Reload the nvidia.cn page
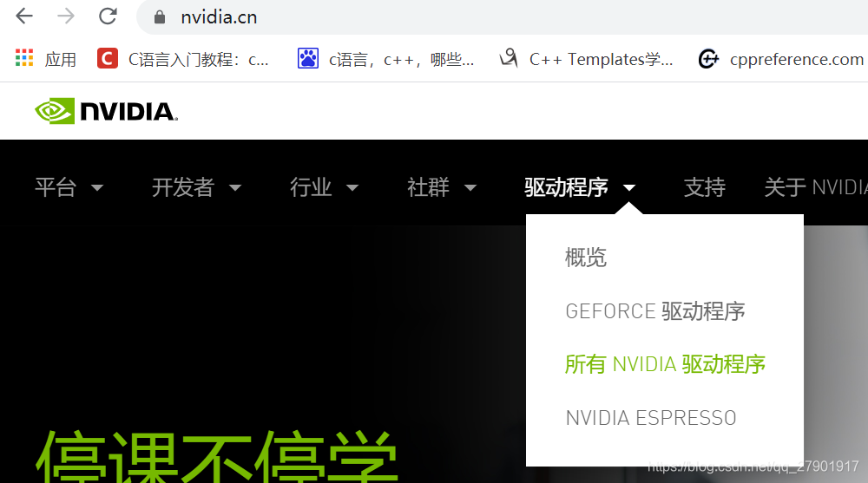Screen dimensions: 868x483 (x=108, y=16)
